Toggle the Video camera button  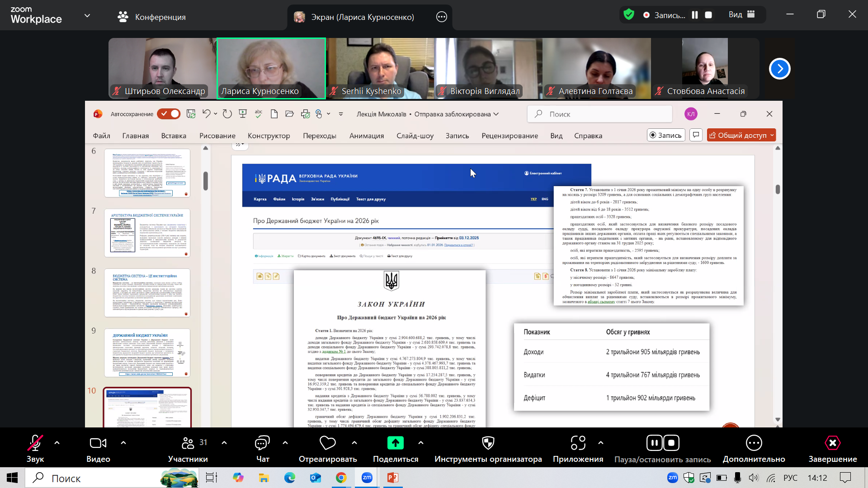point(98,443)
